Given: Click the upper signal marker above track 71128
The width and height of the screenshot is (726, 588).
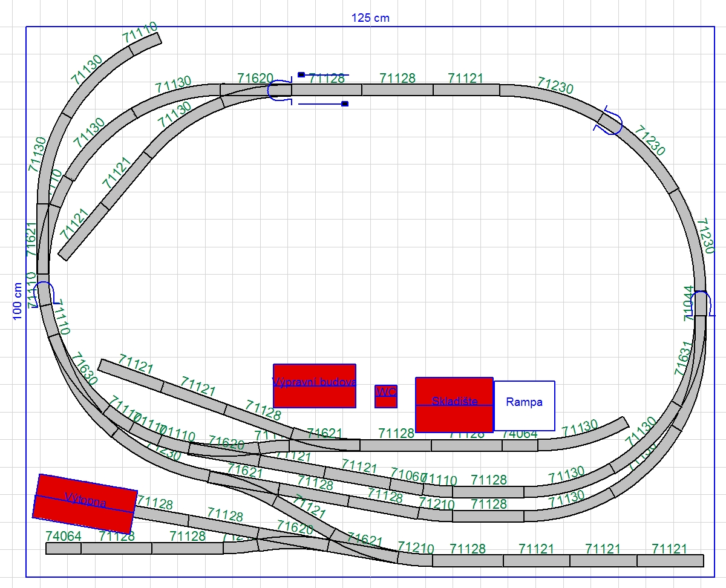Looking at the screenshot, I should point(301,75).
